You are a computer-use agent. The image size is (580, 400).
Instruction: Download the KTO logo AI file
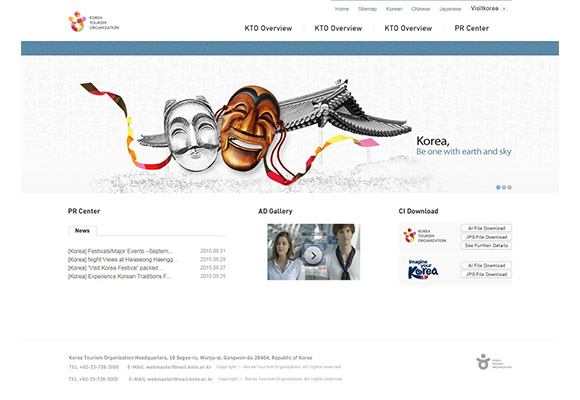(486, 228)
